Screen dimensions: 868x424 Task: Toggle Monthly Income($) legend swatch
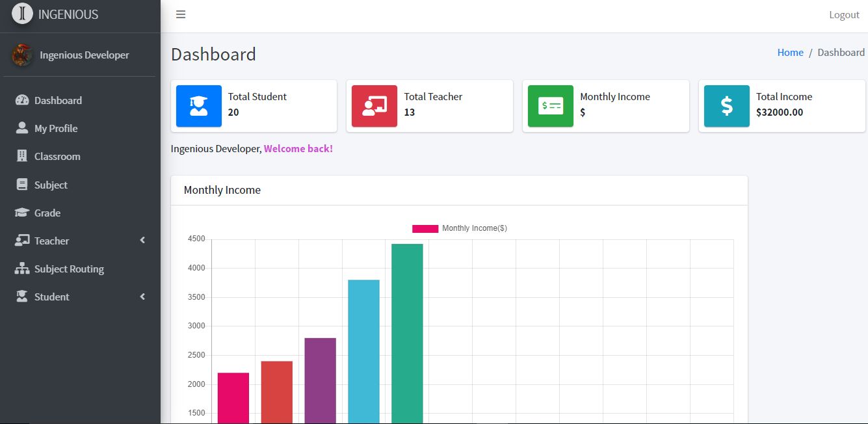pyautogui.click(x=425, y=228)
